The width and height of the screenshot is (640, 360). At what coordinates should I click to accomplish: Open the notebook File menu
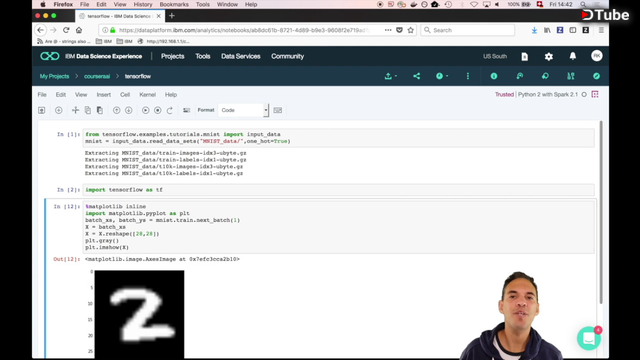click(42, 95)
